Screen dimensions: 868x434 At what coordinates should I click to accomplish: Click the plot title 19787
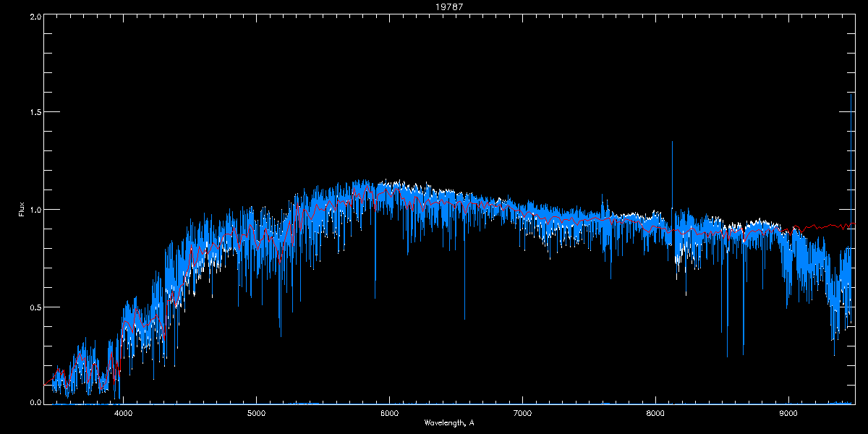[x=450, y=7]
